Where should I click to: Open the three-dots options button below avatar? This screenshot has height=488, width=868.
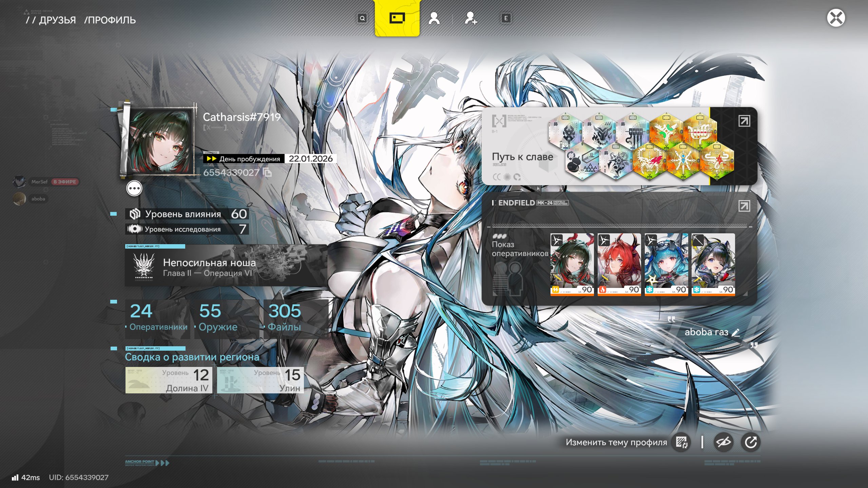tap(134, 188)
